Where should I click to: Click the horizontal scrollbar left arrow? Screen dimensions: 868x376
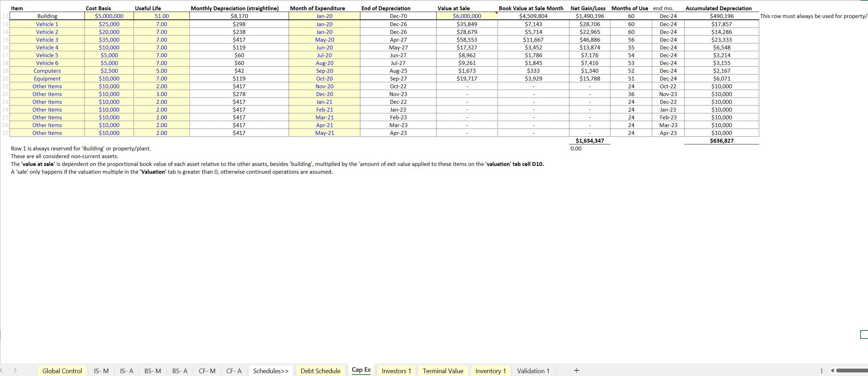832,371
